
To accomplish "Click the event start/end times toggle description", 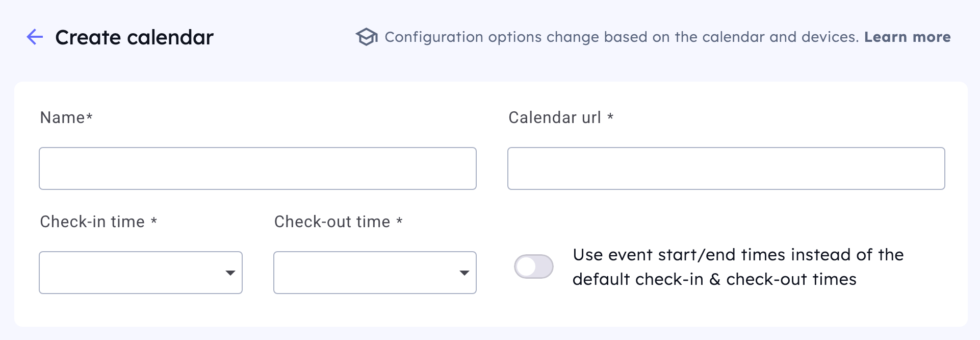I will pos(737,267).
